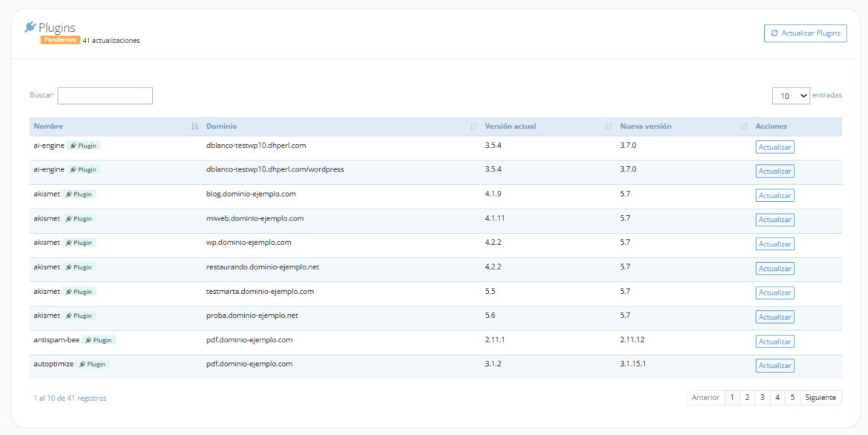The height and width of the screenshot is (435, 868).
Task: Click the '1 al 10 de 41 registros' text
Action: 70,398
